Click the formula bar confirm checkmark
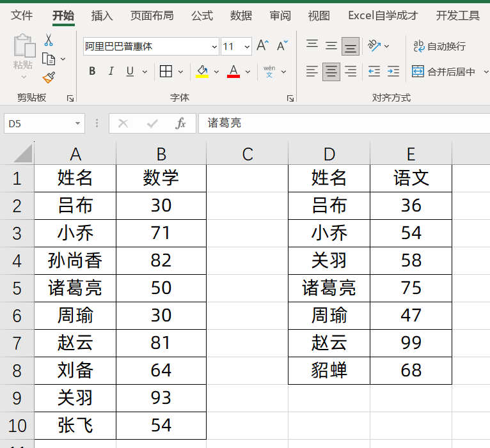Viewport: 490px width, 448px height. click(152, 123)
